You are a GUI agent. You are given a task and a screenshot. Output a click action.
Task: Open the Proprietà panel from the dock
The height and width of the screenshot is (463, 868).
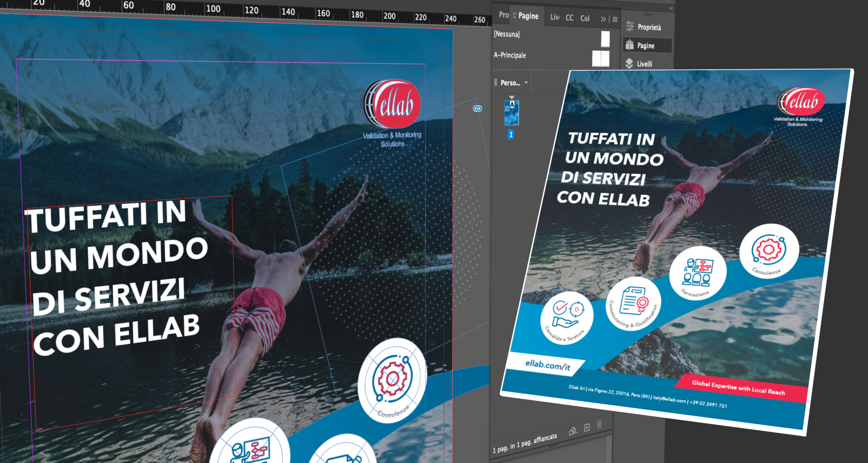coord(647,27)
